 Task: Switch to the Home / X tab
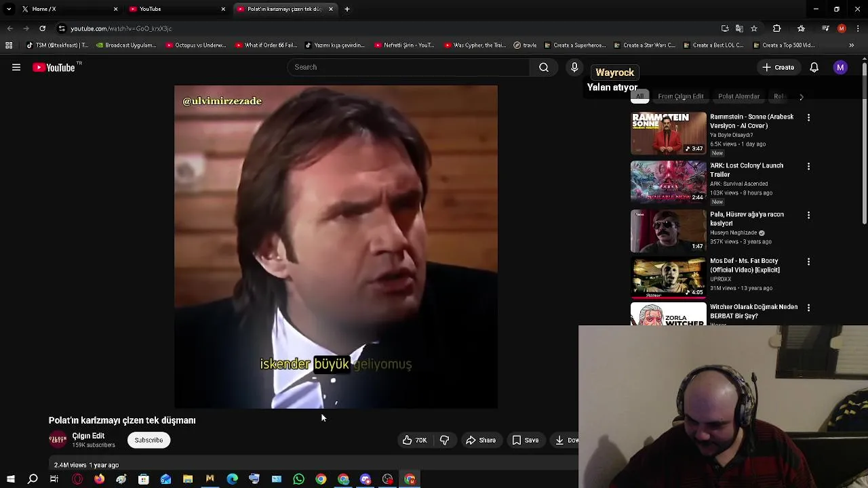[x=70, y=9]
